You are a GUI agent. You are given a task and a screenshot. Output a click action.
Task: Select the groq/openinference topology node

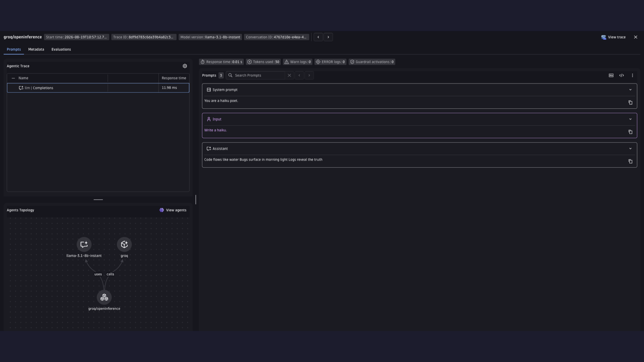pyautogui.click(x=104, y=297)
